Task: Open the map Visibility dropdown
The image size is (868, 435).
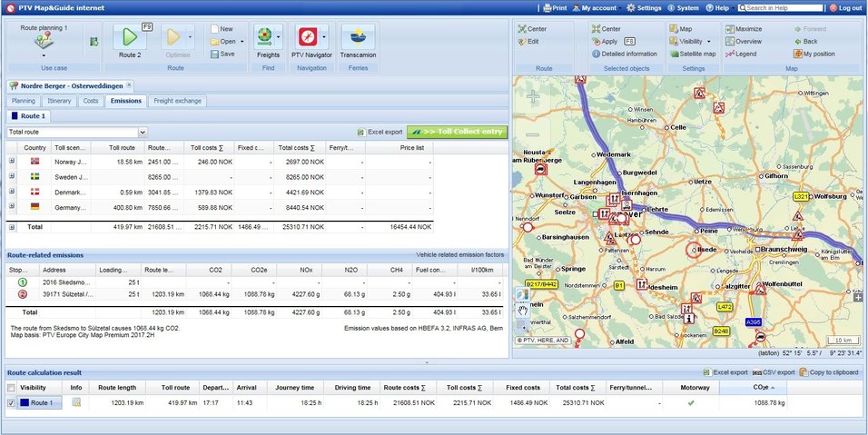Action: coord(695,41)
